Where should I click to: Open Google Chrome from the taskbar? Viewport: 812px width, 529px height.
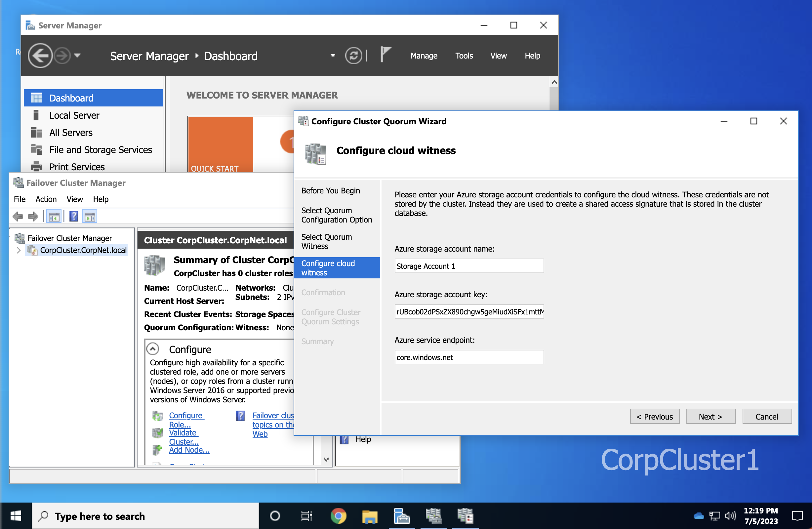click(x=338, y=516)
